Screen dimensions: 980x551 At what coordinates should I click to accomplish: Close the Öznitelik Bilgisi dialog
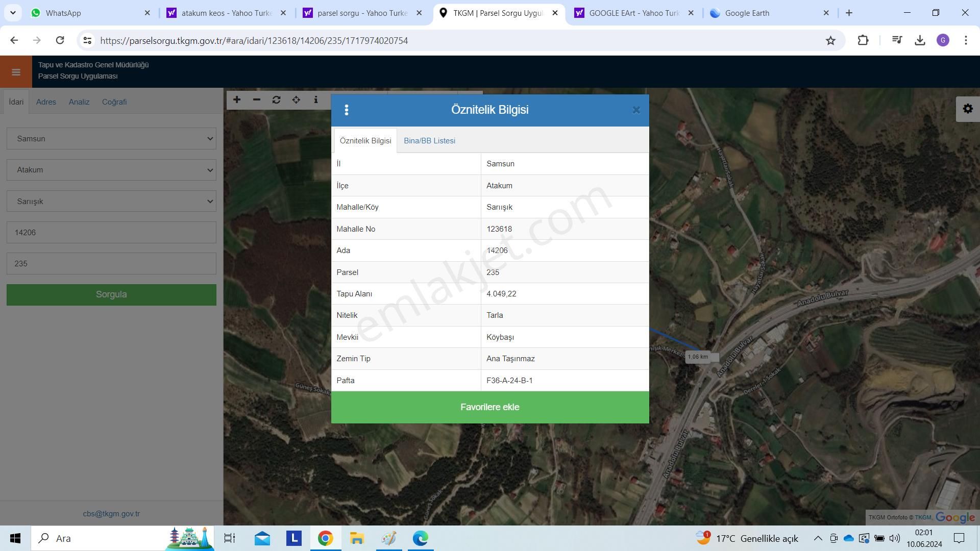[636, 110]
